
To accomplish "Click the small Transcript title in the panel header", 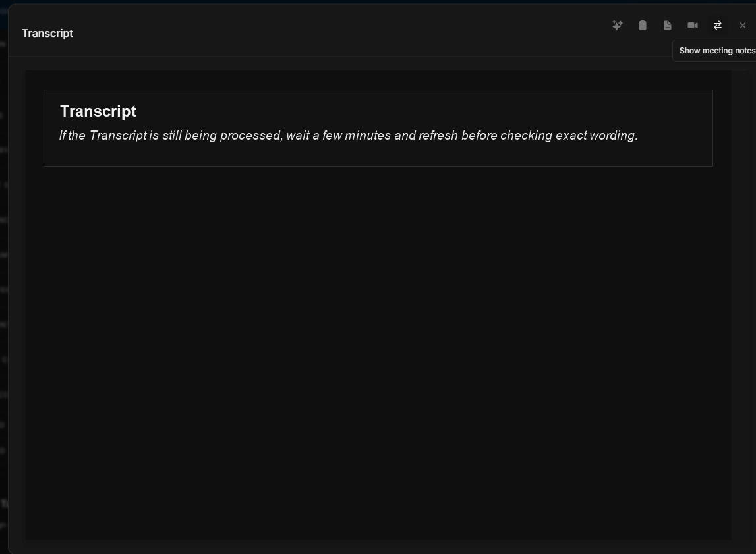I will click(47, 33).
